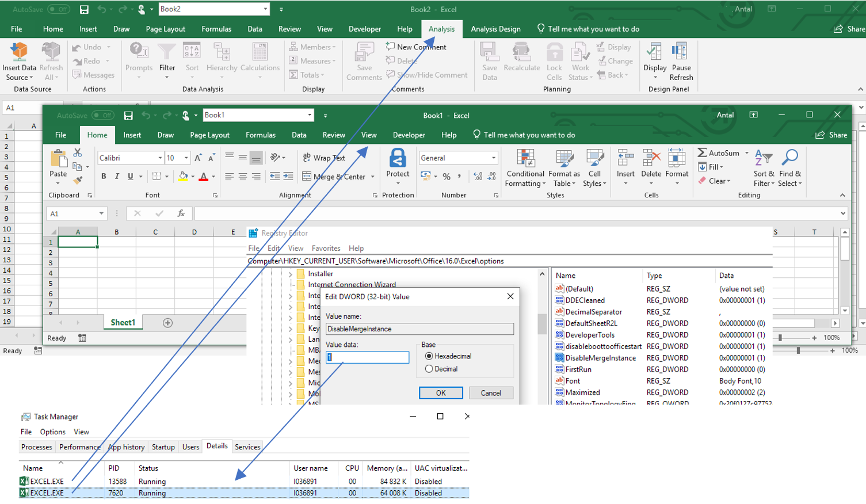The width and height of the screenshot is (866, 504).
Task: Open Page Layout tab in Book1
Action: coord(209,135)
